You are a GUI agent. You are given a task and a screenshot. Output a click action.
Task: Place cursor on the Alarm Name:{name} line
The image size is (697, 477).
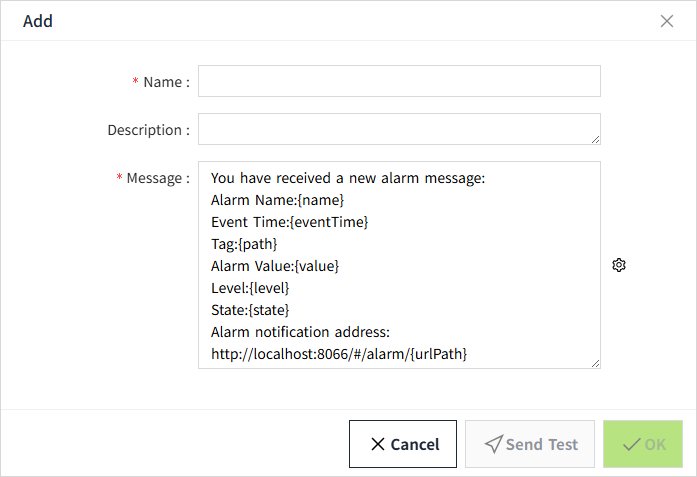(x=278, y=200)
